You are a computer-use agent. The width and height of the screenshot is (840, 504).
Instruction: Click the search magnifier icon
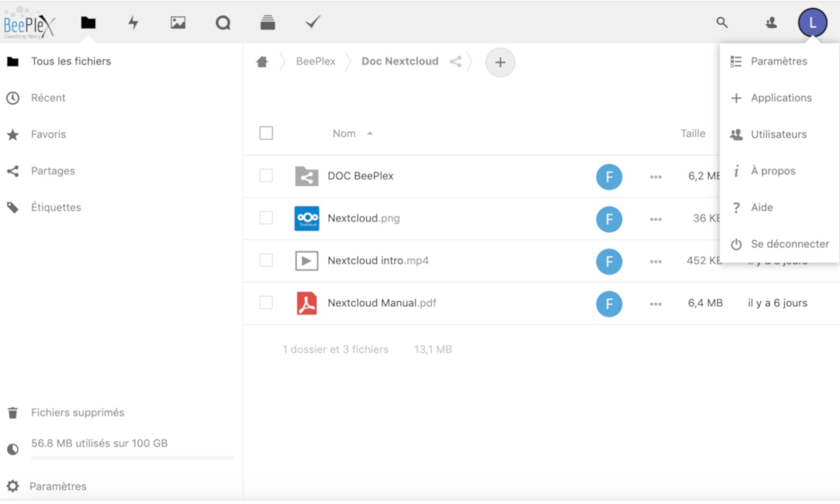click(722, 22)
